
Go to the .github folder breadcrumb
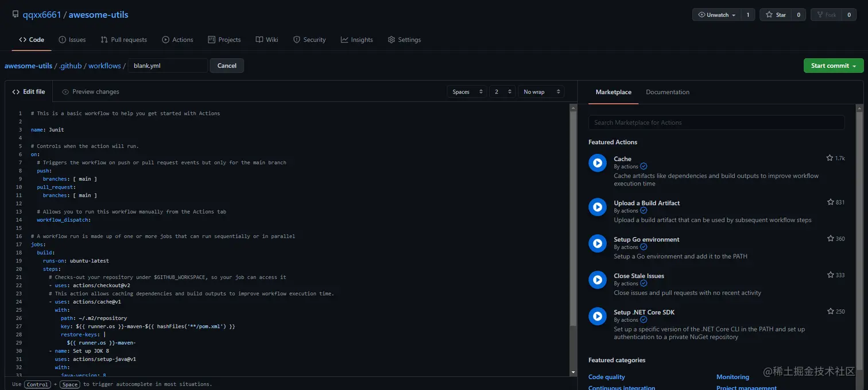pyautogui.click(x=71, y=66)
